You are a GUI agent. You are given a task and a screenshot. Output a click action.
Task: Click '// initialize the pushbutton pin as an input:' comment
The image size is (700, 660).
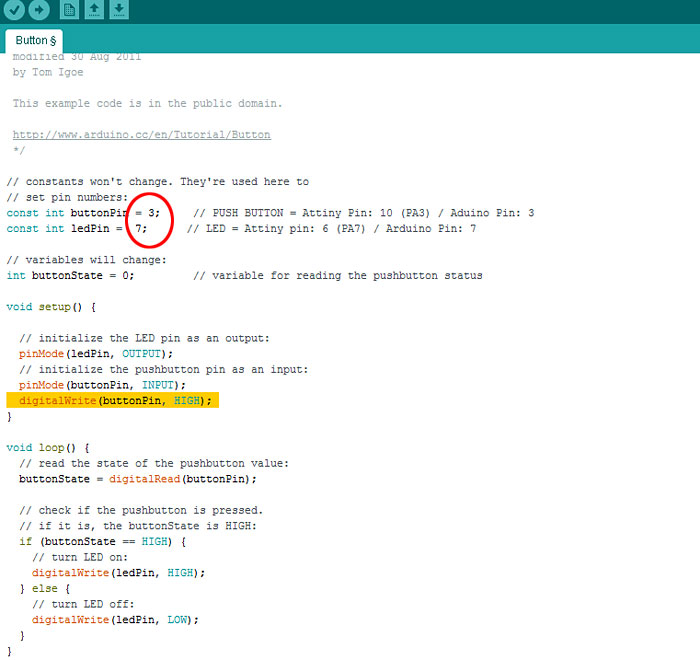pyautogui.click(x=163, y=369)
